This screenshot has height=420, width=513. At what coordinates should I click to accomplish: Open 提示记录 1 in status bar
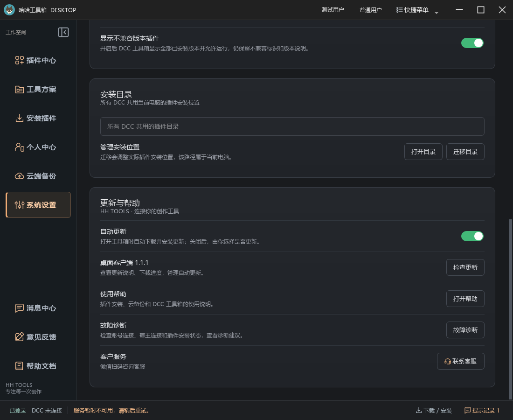click(x=482, y=410)
